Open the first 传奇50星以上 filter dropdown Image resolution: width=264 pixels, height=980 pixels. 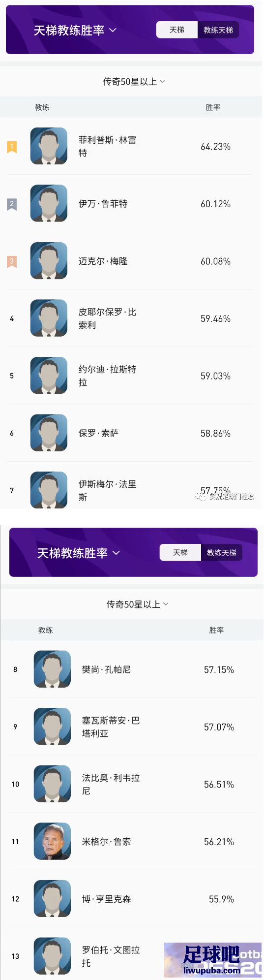pos(134,82)
